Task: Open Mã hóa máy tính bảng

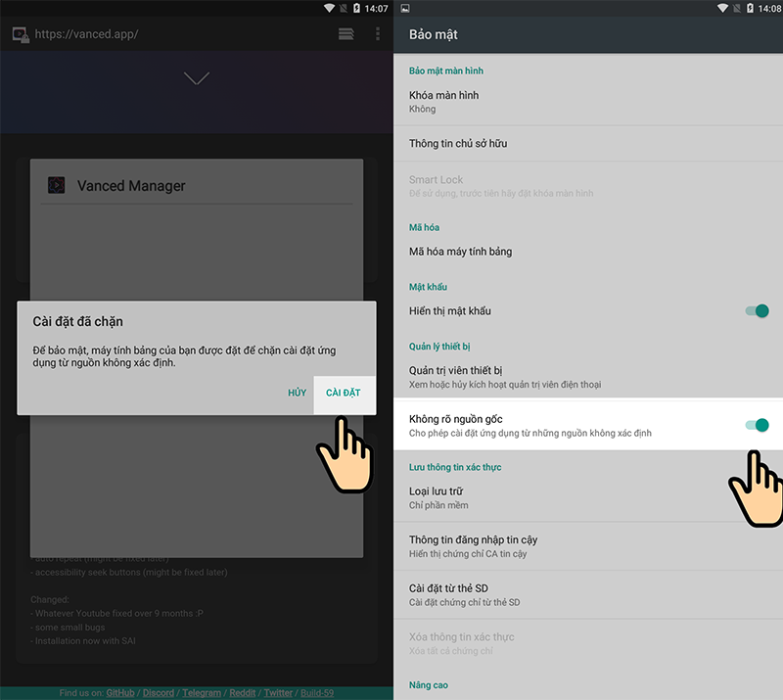Action: 588,252
